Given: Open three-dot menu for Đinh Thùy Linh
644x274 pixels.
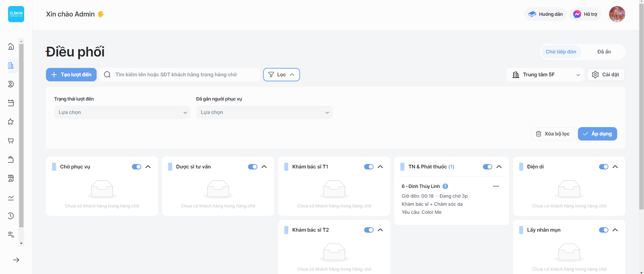Looking at the screenshot, I should click(x=496, y=186).
